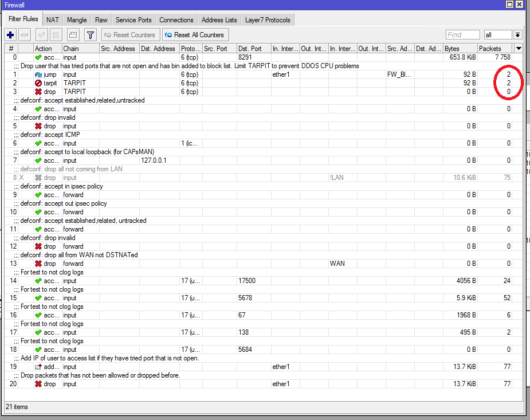
Task: Select add-to-list icon of rule 19
Action: pos(38,367)
